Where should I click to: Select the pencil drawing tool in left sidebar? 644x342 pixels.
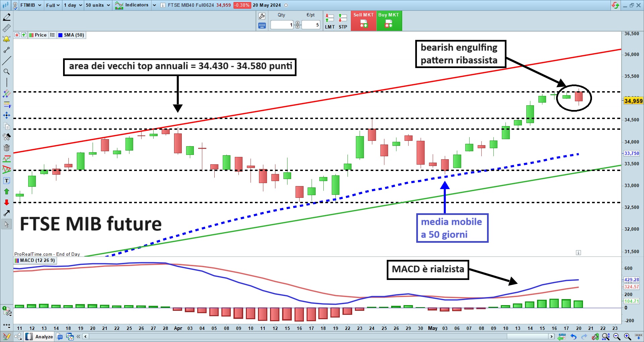[7, 17]
